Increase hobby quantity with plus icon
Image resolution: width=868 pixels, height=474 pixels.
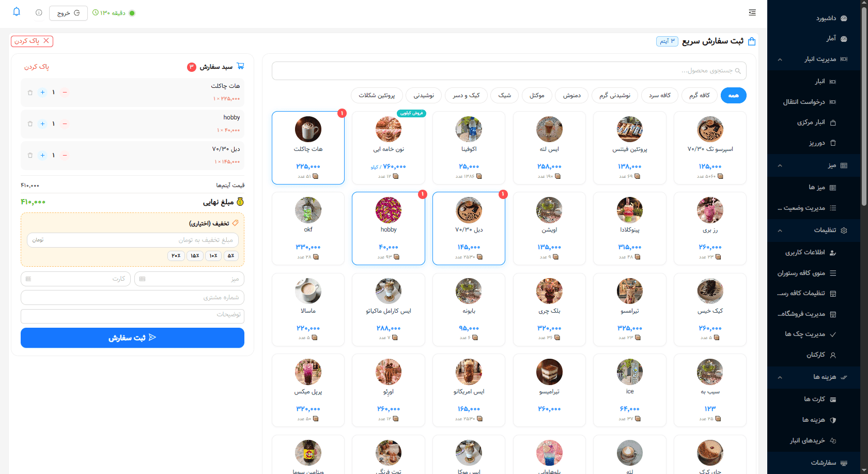coord(42,124)
